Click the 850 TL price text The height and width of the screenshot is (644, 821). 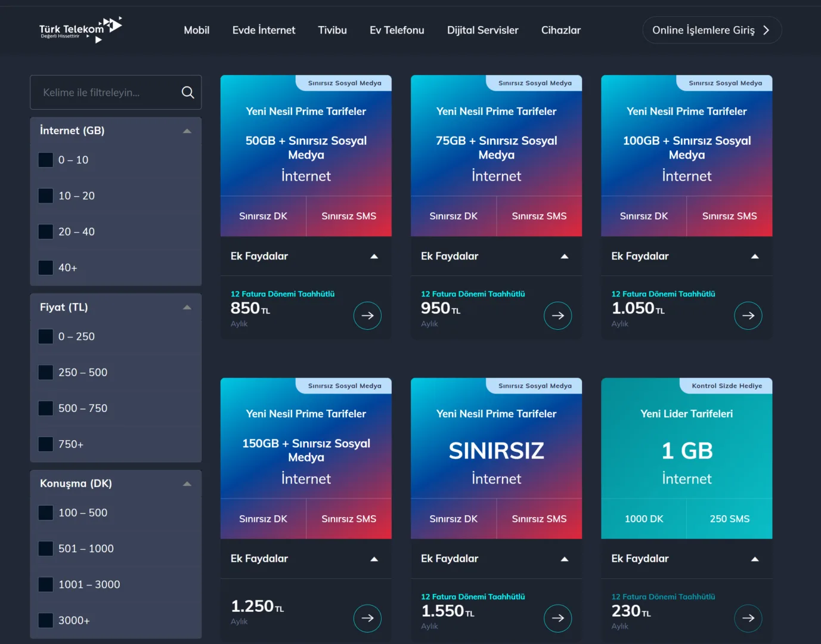click(x=250, y=308)
